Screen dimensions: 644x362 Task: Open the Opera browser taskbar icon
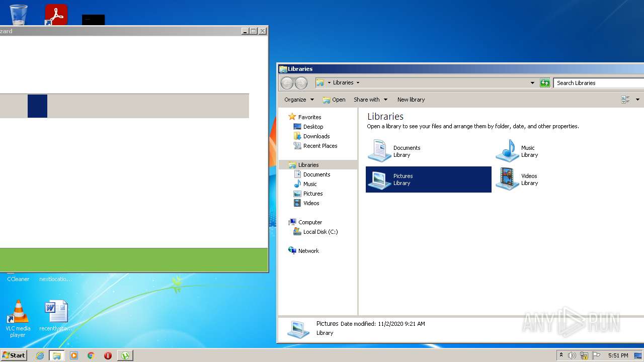pos(108,355)
